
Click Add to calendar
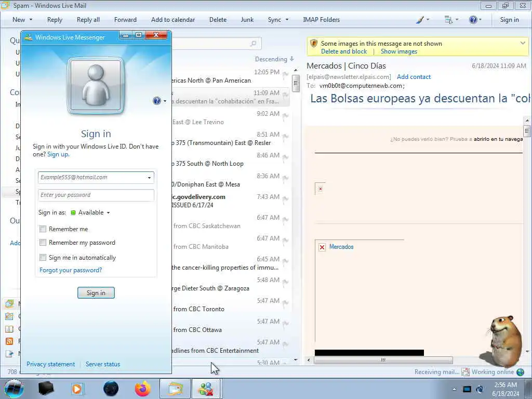click(x=173, y=20)
